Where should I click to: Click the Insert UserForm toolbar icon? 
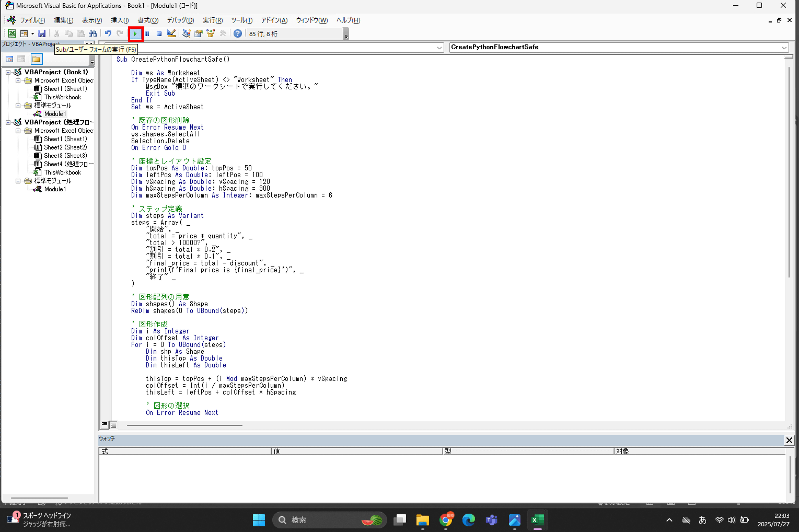24,34
